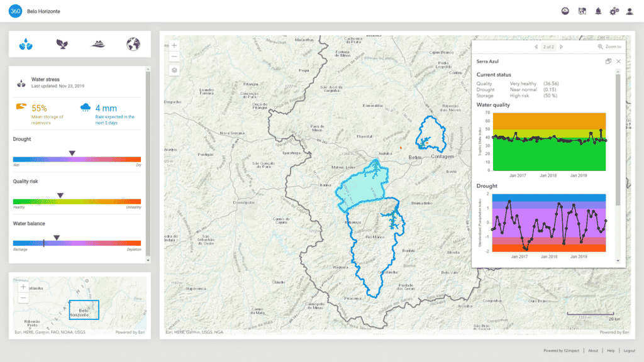Viewport: 644px width, 362px height.
Task: Click the Drought indicator slider marker
Action: (x=72, y=153)
